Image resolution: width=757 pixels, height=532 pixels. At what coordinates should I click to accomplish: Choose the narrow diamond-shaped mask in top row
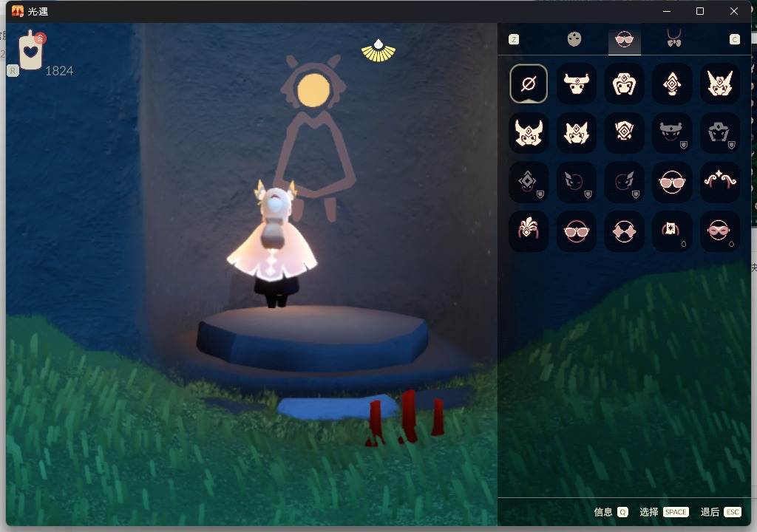pyautogui.click(x=672, y=83)
